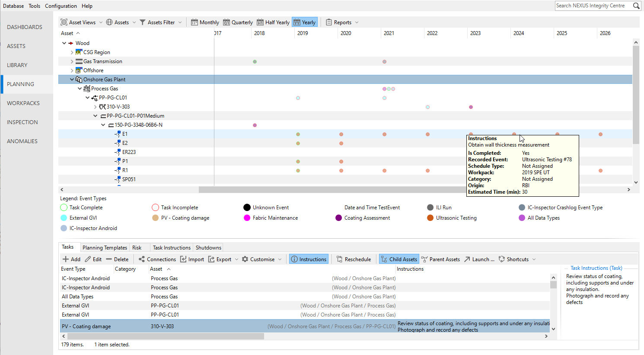Click the search magnifier icon

click(636, 6)
